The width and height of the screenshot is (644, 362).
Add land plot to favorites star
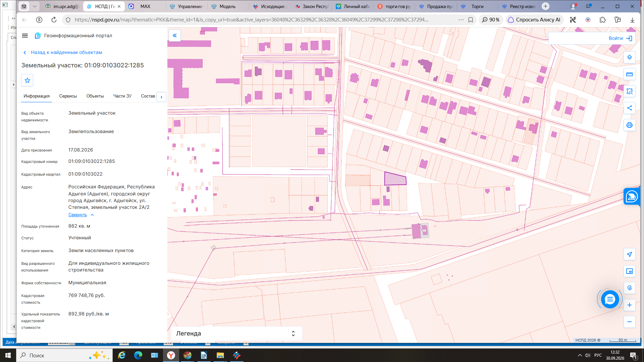pos(28,80)
